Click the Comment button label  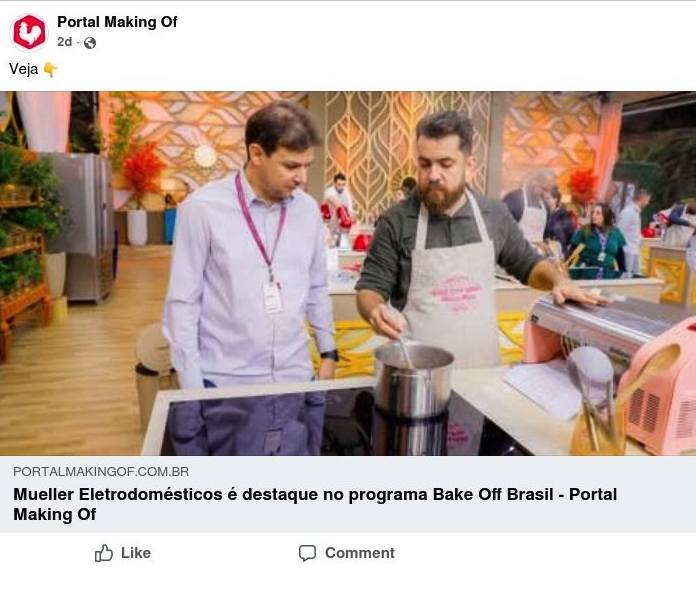360,553
